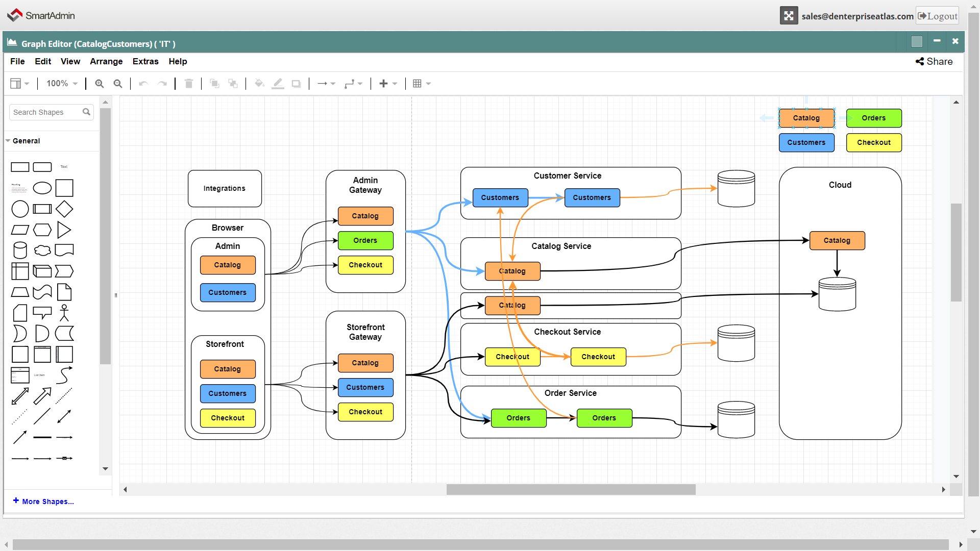Screen dimensions: 980x551
Task: Open the Extras menu
Action: [145, 61]
